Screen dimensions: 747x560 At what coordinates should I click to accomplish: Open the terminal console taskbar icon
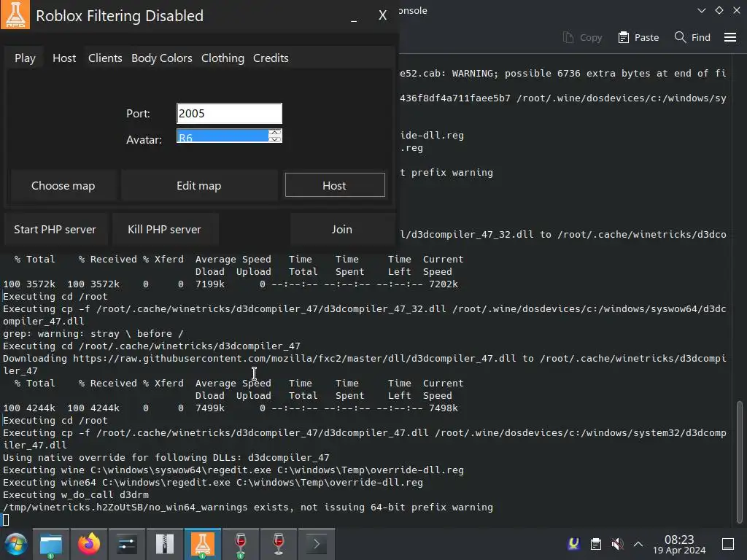[317, 544]
